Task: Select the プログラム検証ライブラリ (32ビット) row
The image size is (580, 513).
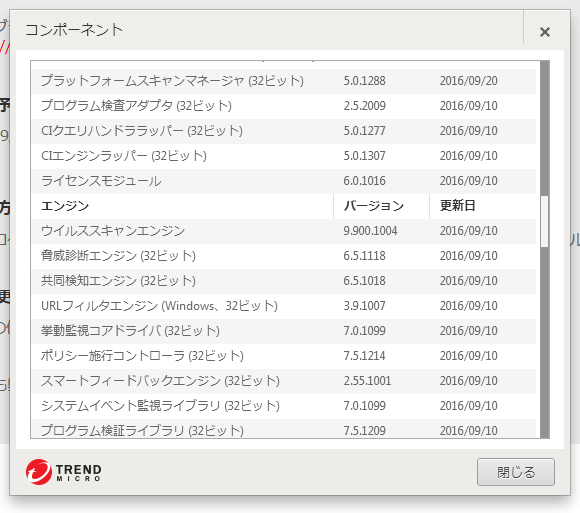Action: [284, 429]
